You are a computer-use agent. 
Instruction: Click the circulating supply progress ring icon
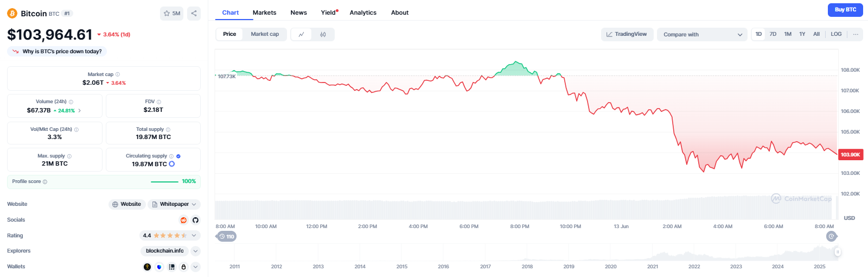(172, 164)
